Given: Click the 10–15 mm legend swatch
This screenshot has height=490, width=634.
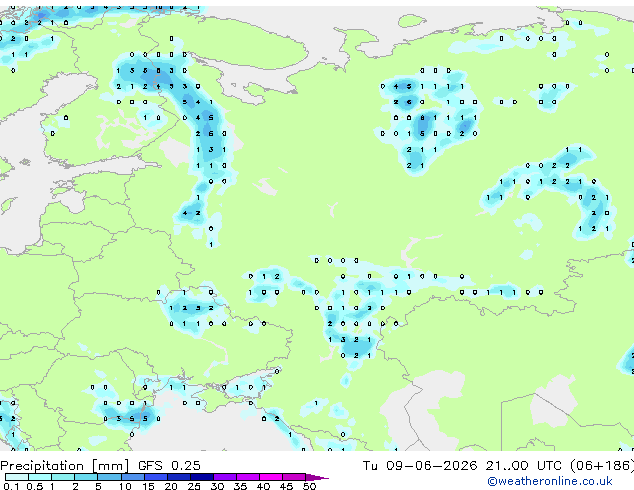Looking at the screenshot, I should point(132,477).
